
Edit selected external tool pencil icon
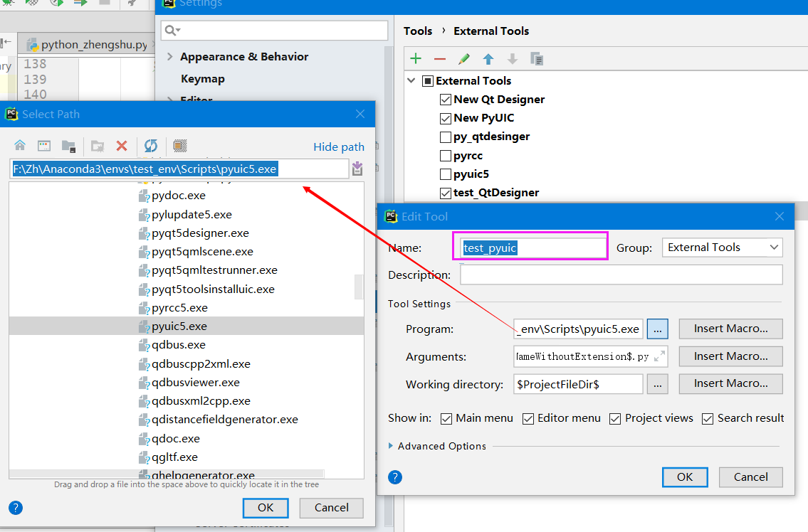tap(463, 59)
